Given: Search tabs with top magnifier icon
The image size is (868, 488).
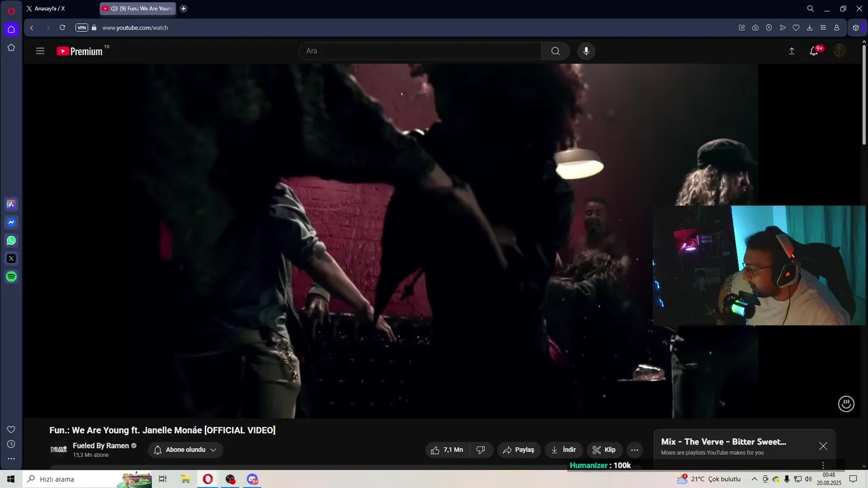Looking at the screenshot, I should [810, 9].
